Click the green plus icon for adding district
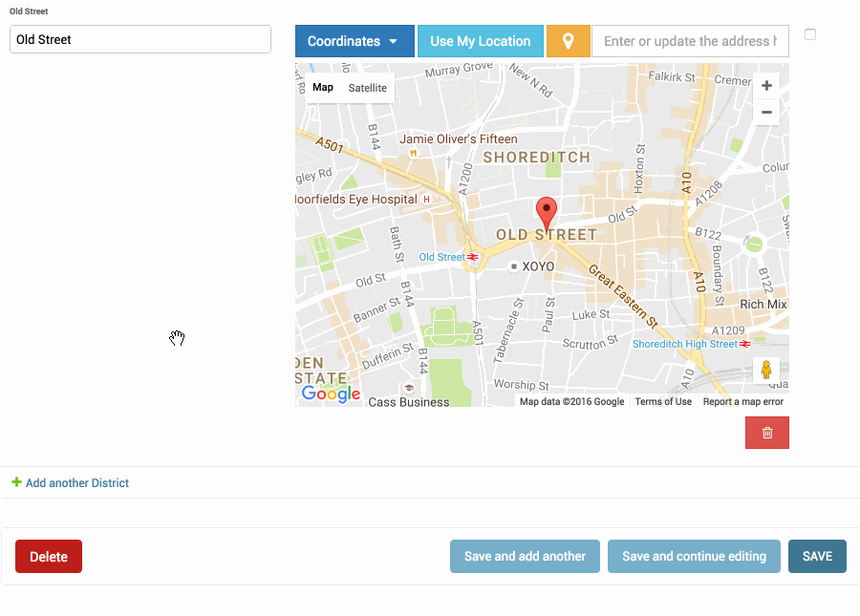This screenshot has width=860, height=616. click(16, 481)
